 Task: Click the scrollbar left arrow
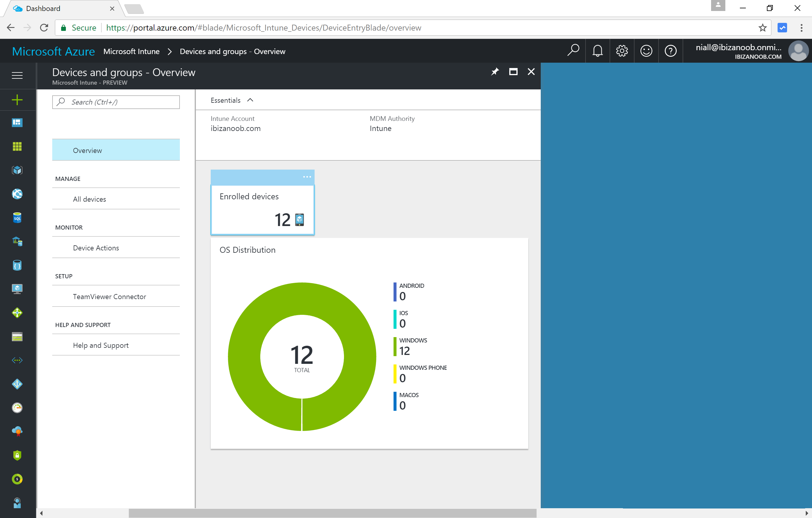(x=41, y=513)
